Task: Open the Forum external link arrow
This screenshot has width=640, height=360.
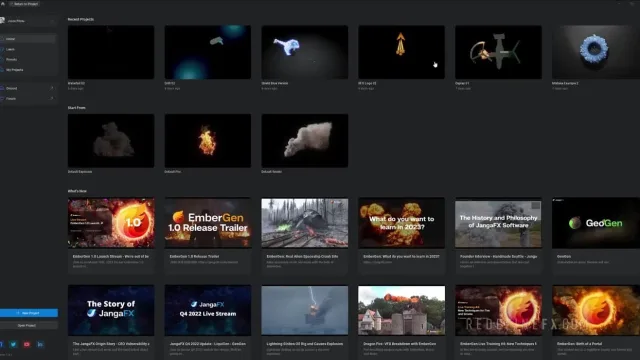Action: coord(51,98)
